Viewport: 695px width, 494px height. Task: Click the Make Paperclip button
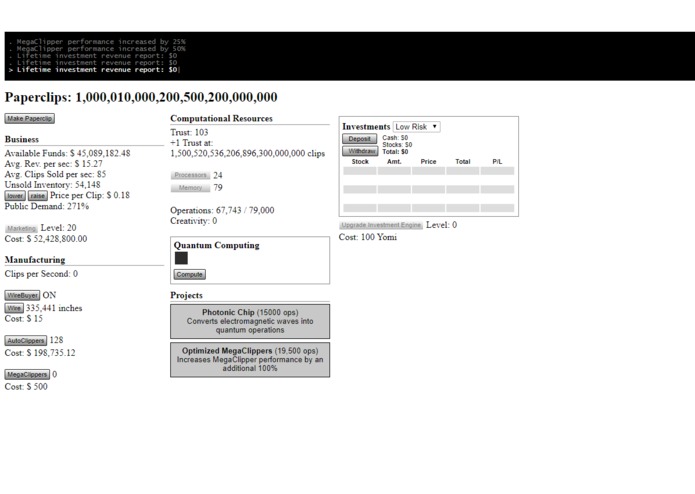tap(30, 118)
